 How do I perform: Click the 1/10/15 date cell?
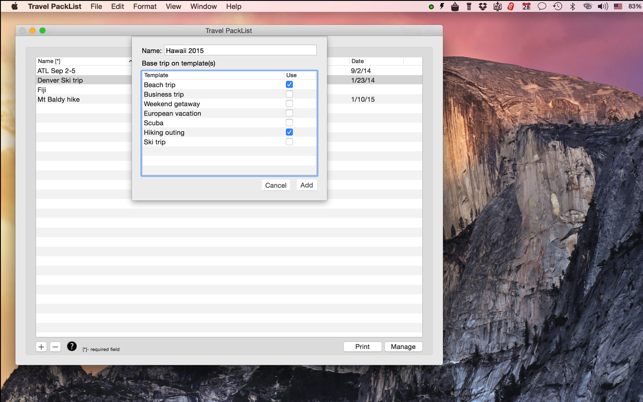[363, 99]
